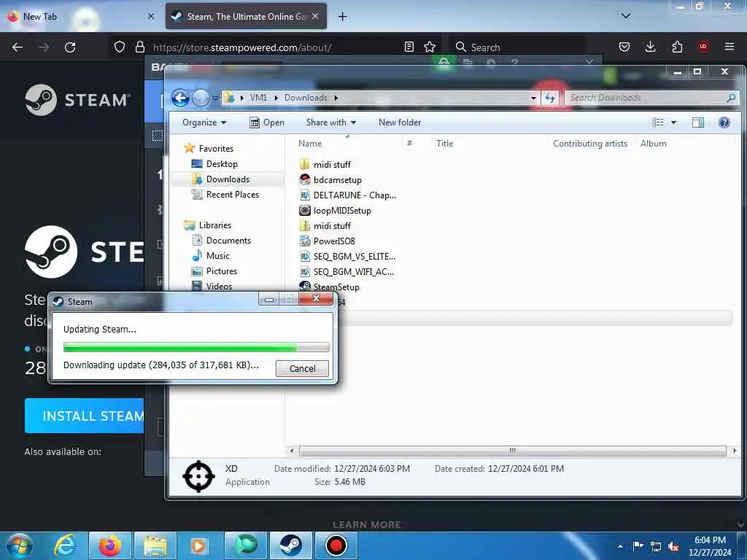Click Open in Explorer toolbar
The height and width of the screenshot is (560, 747).
[267, 122]
